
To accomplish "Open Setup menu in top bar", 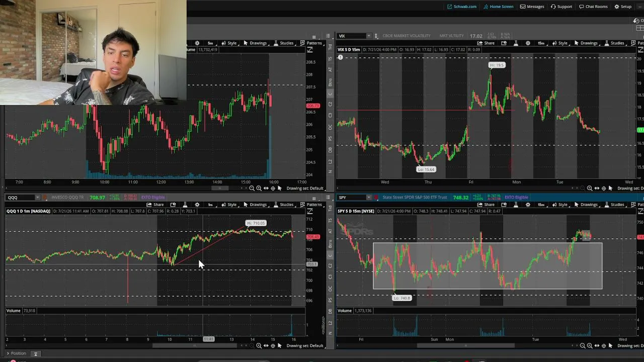I will click(623, 7).
